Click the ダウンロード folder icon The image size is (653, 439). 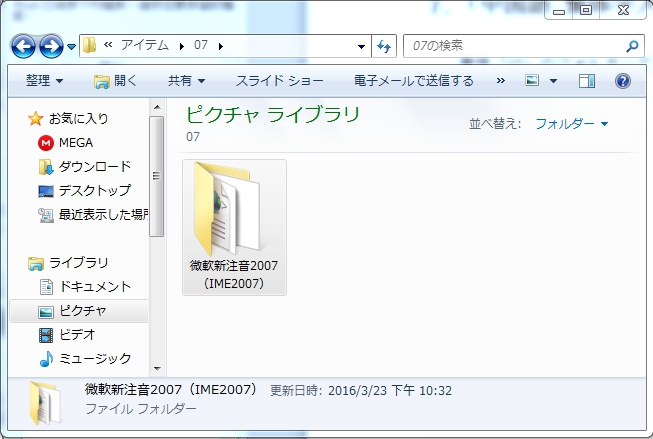tap(46, 167)
